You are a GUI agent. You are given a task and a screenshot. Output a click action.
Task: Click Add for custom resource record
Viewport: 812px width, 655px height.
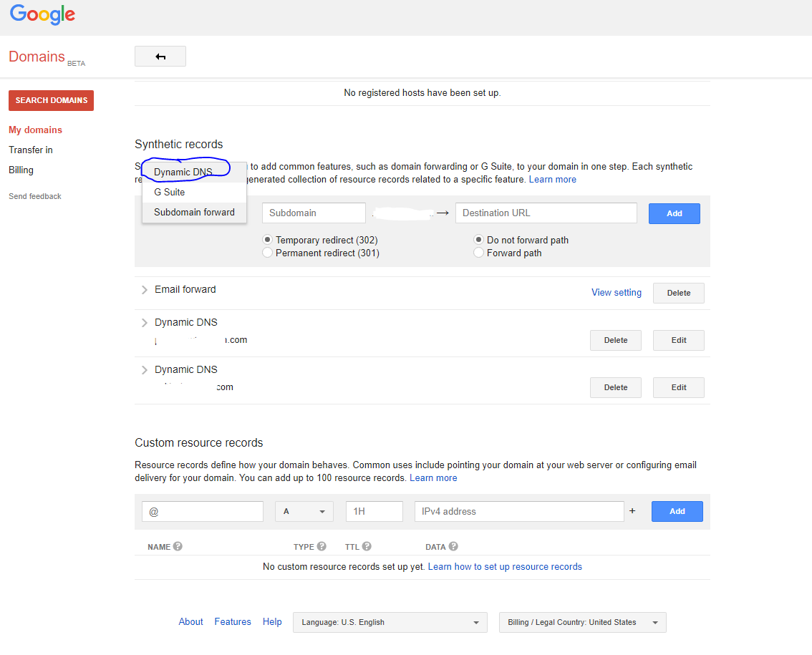(x=677, y=511)
